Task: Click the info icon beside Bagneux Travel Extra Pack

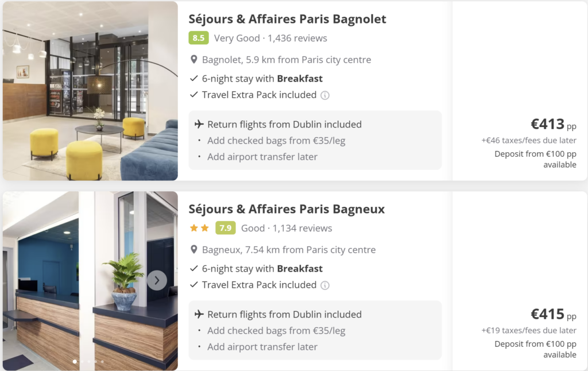Action: click(x=325, y=285)
